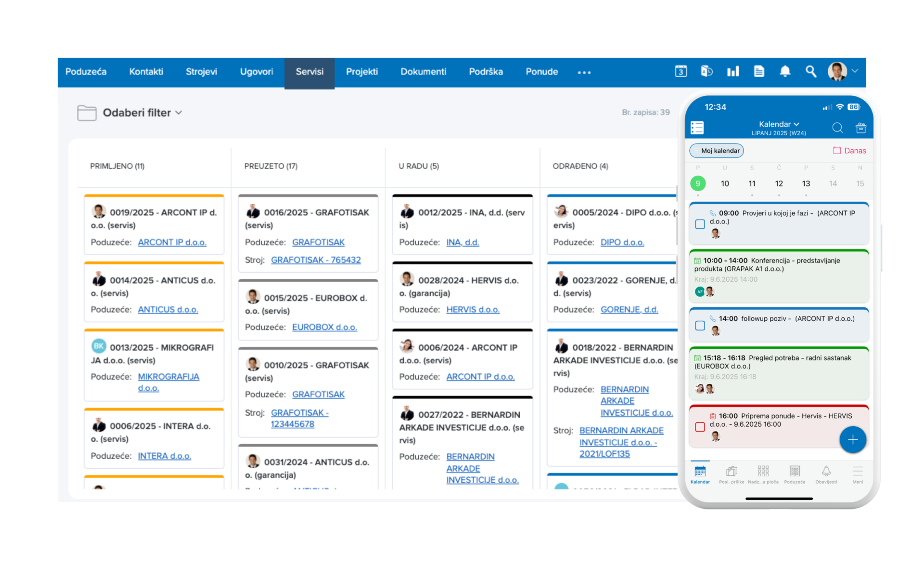Screen dimensions: 924x577
Task: Expand the Kalendar dropdown in phone header
Action: pos(779,124)
